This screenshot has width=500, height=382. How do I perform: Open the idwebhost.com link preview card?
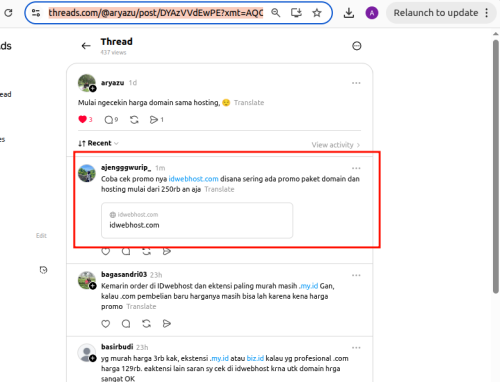point(197,220)
